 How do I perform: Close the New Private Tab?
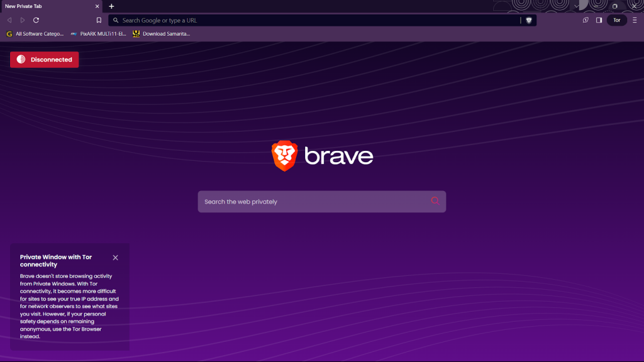click(97, 6)
